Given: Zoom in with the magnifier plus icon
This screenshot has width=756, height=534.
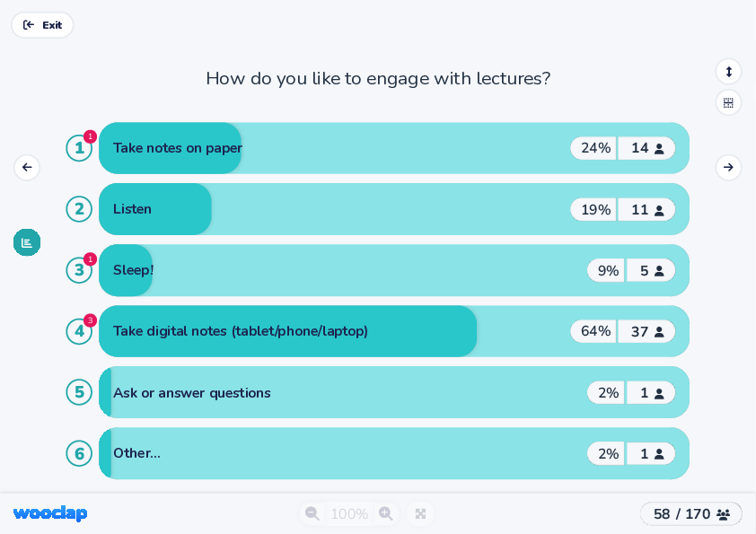Looking at the screenshot, I should point(386,513).
